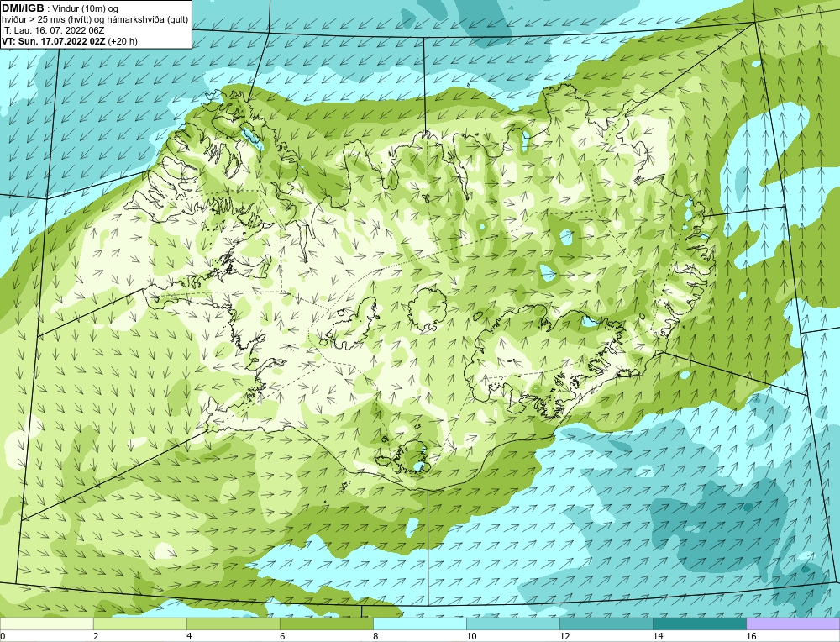Screen dimensions: 840x642
Task: Click the legend value label 2
Action: (x=96, y=636)
